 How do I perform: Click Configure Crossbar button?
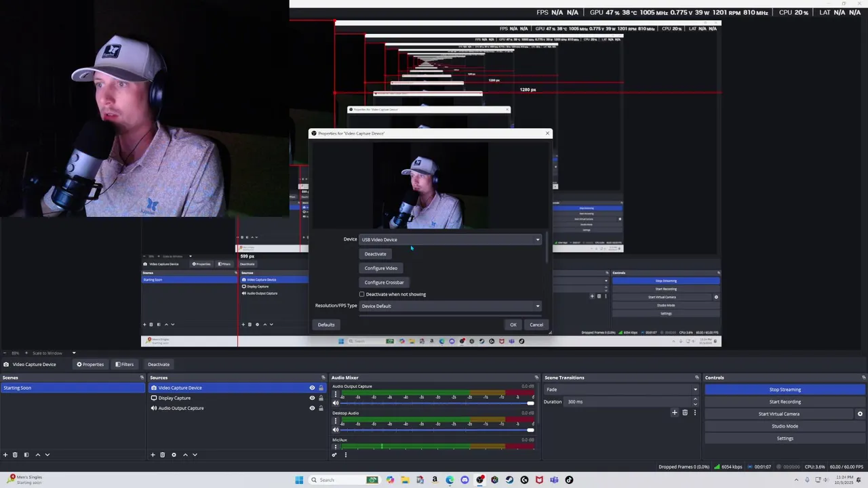coord(384,282)
